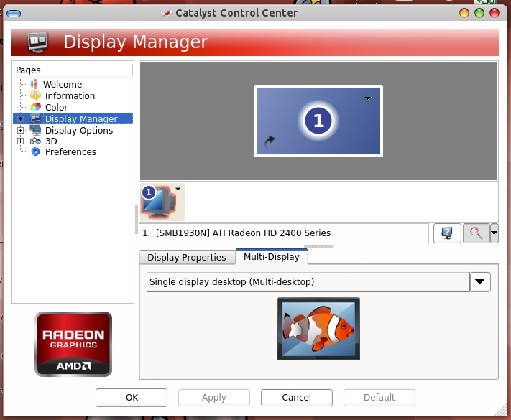This screenshot has width=511, height=420.
Task: Close window with the red button
Action: pos(494,13)
